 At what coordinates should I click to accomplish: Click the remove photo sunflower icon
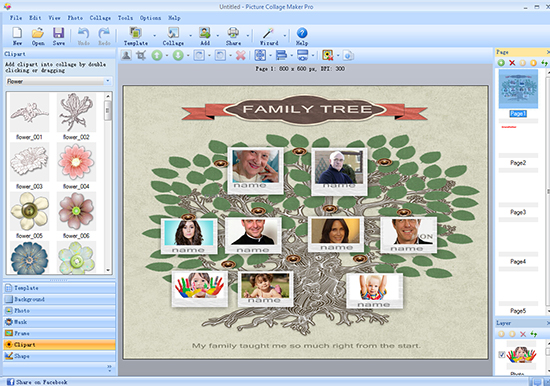(327, 55)
